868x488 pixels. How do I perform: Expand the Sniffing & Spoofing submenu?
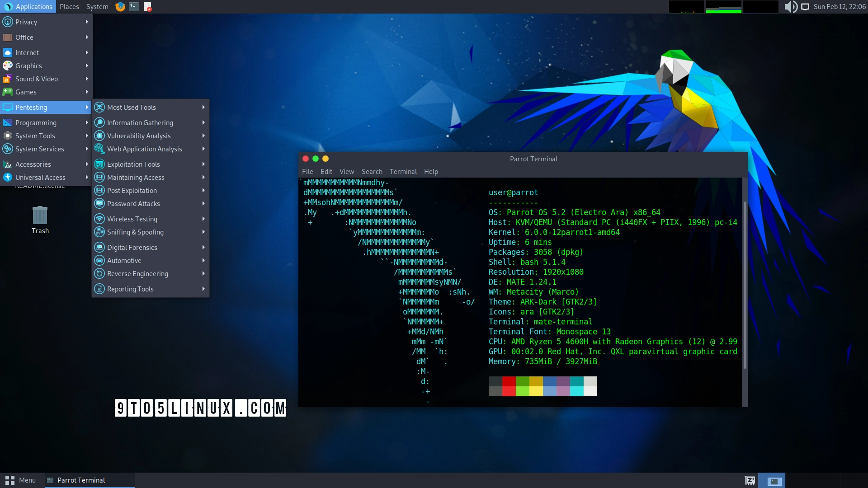point(135,232)
